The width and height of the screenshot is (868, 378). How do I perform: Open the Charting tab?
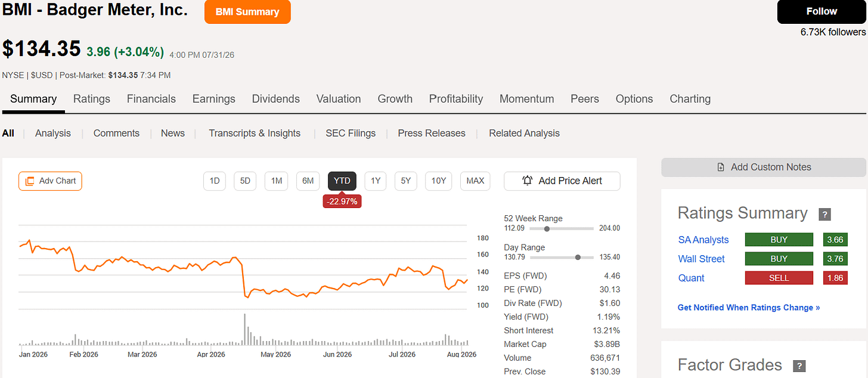690,99
